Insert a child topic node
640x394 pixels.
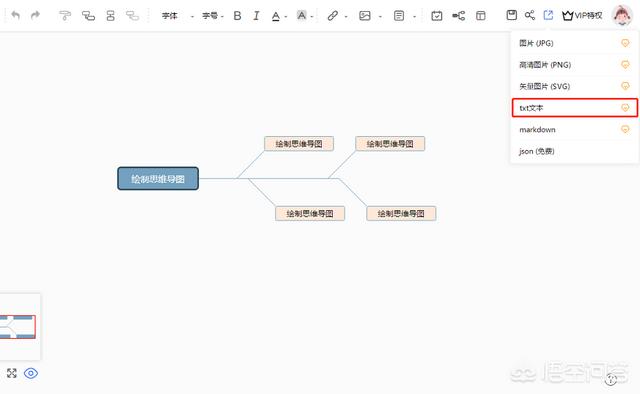[88, 16]
